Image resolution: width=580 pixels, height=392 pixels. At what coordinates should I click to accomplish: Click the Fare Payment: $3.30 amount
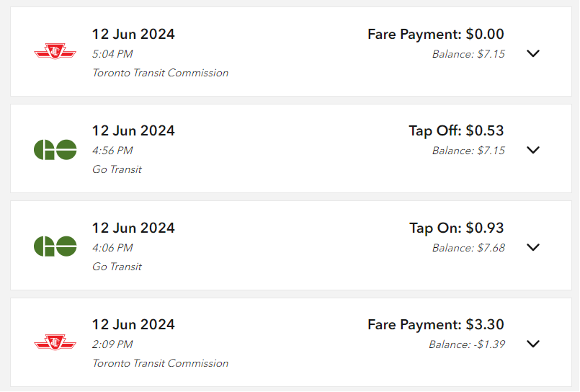point(435,324)
